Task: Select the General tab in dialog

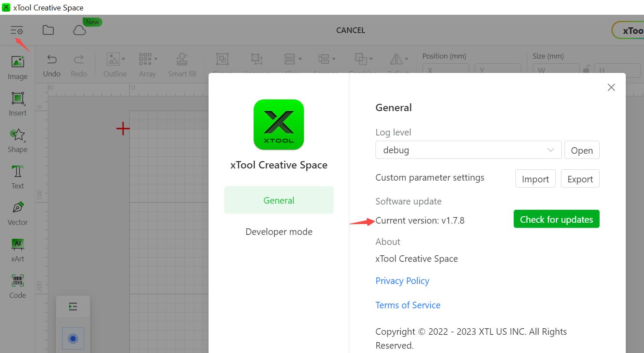Action: [279, 200]
